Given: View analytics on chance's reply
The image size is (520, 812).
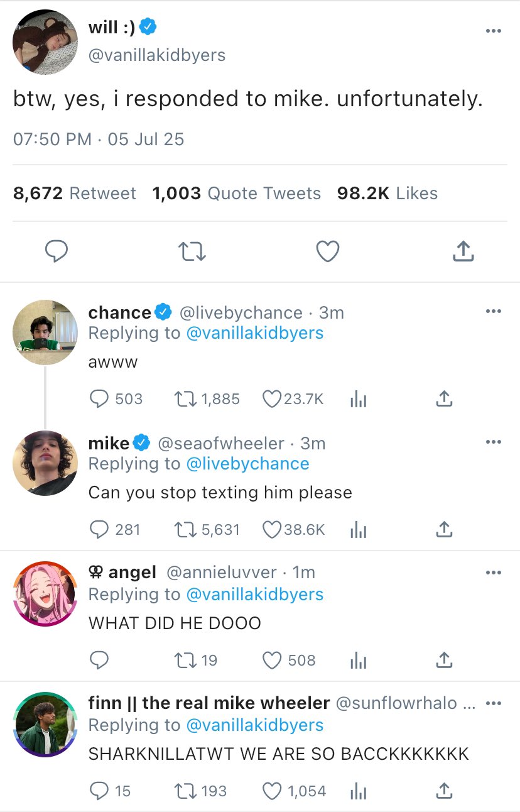Looking at the screenshot, I should [x=358, y=399].
